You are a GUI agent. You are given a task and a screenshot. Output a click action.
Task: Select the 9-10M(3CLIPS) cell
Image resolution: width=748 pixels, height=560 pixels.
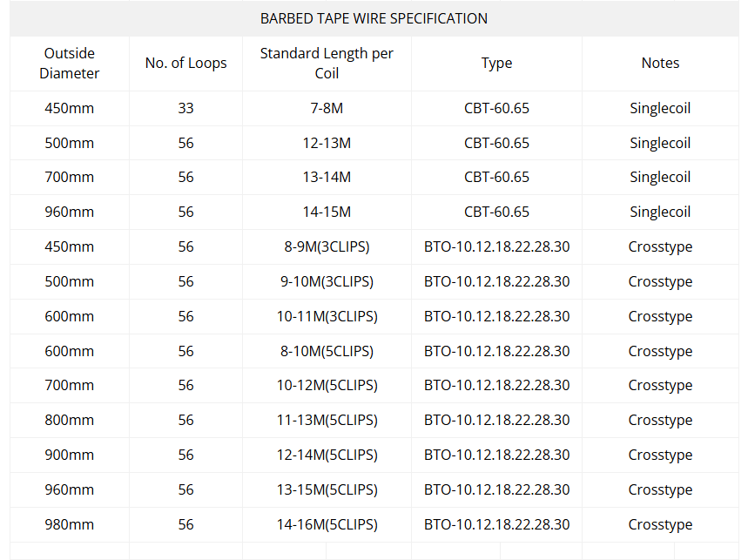click(327, 281)
